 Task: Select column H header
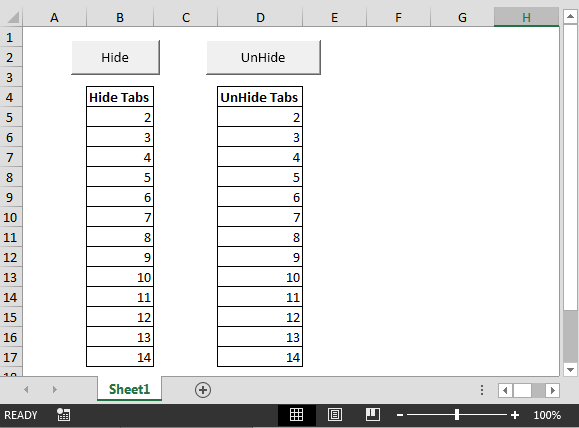tap(526, 17)
